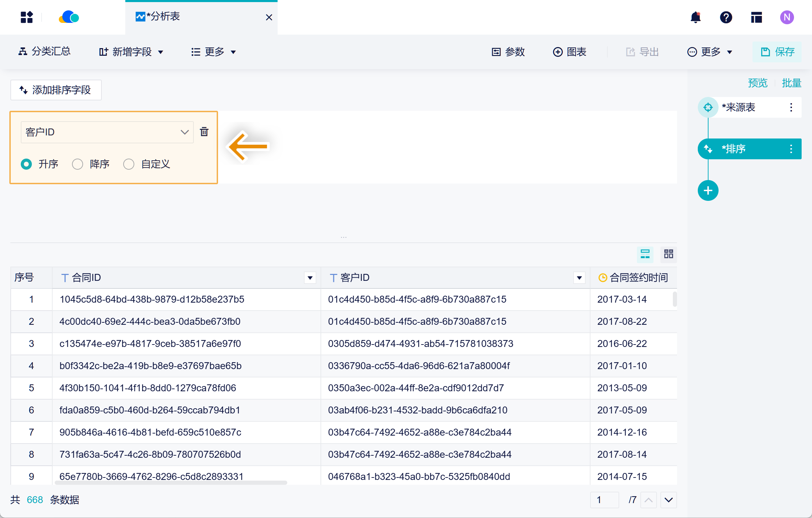Click the horizontal table scrollbar
Screen dimensions: 812x518
pos(171,482)
